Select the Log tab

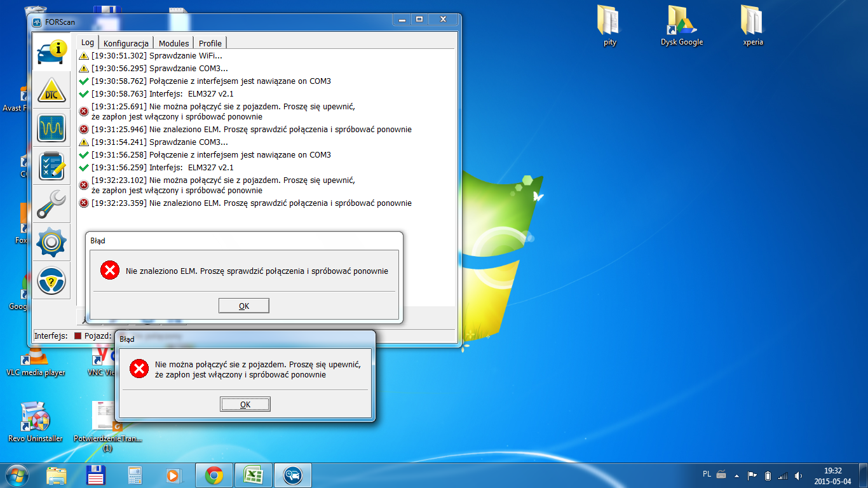click(x=87, y=43)
